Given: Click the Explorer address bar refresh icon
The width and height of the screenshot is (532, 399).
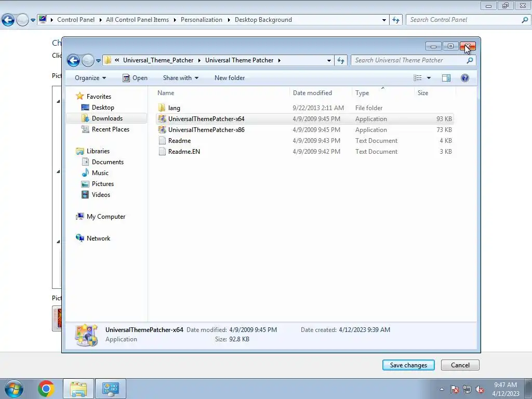Looking at the screenshot, I should pos(341,60).
